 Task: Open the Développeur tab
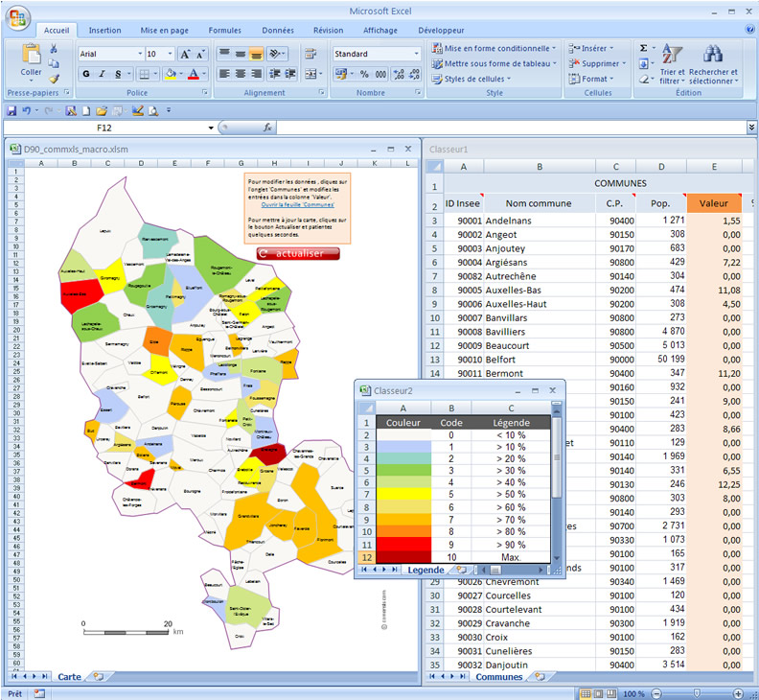pyautogui.click(x=441, y=30)
